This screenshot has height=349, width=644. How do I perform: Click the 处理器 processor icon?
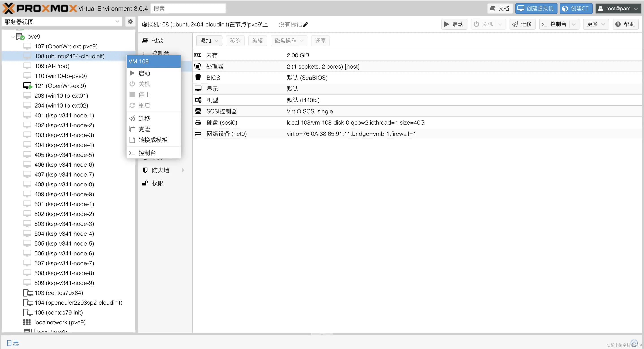pyautogui.click(x=198, y=66)
